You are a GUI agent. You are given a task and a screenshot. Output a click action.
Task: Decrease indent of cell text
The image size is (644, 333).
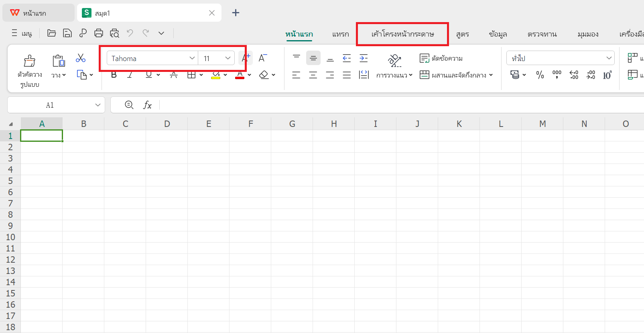tap(347, 58)
